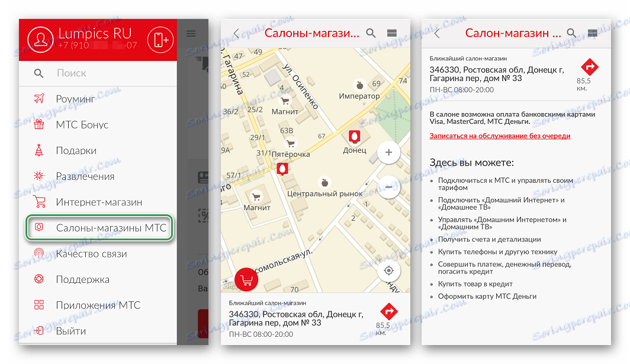Click the Поиск search field in side menu
This screenshot has width=630, height=364.
(x=98, y=73)
